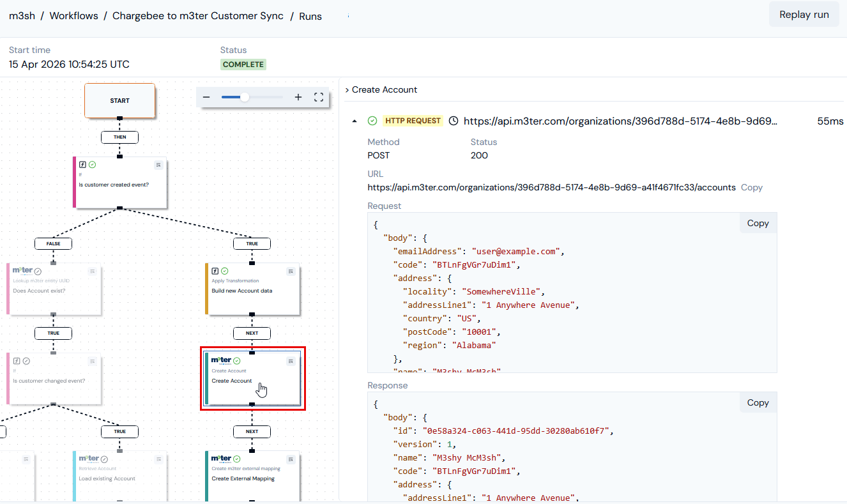Copy the Request JSON body
This screenshot has width=847, height=504.
[x=758, y=223]
